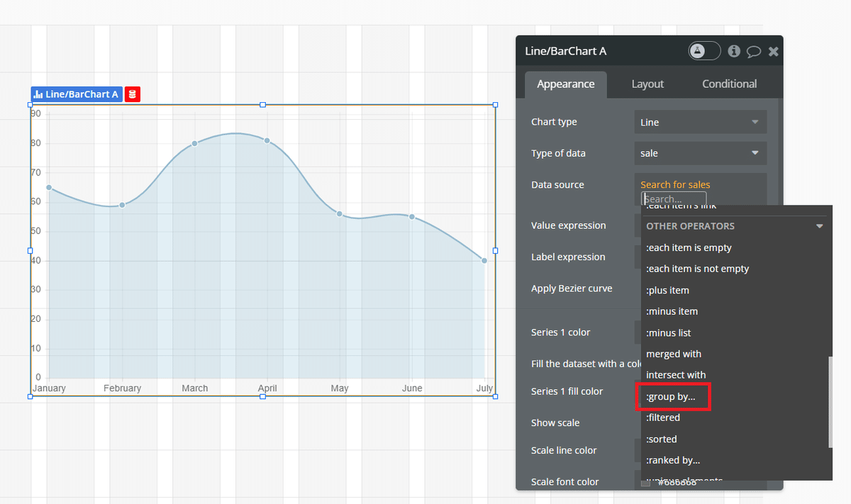
Task: Switch to the Layout tab
Action: coord(647,84)
